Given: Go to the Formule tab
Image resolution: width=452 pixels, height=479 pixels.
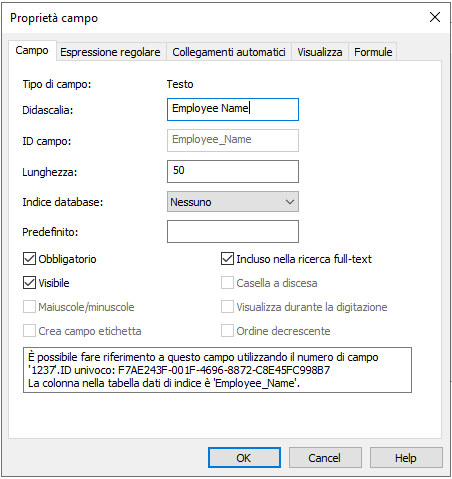Looking at the screenshot, I should [373, 52].
